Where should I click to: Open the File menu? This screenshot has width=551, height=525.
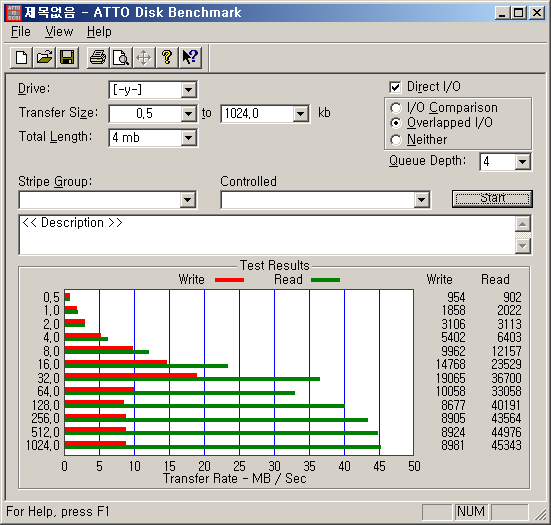coord(20,32)
